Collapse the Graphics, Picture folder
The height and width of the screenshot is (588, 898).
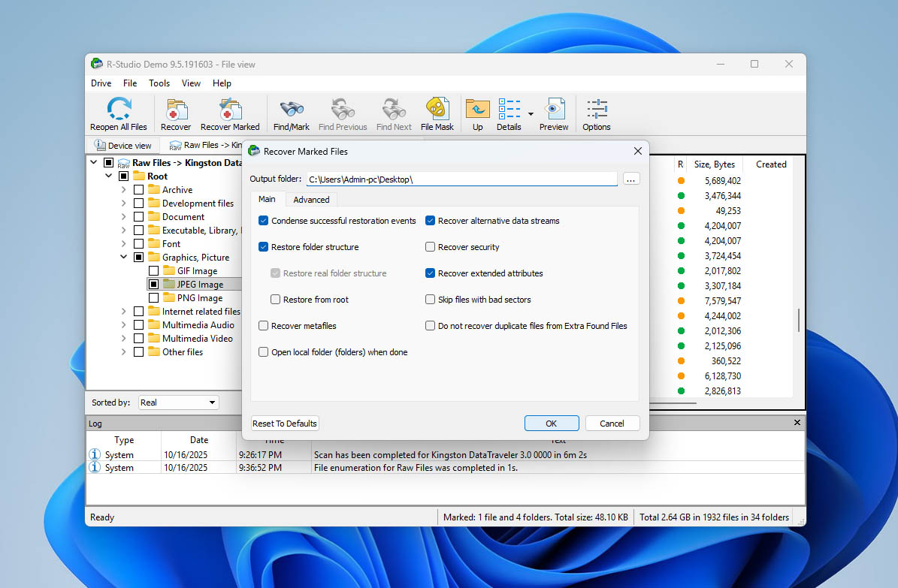(x=122, y=257)
